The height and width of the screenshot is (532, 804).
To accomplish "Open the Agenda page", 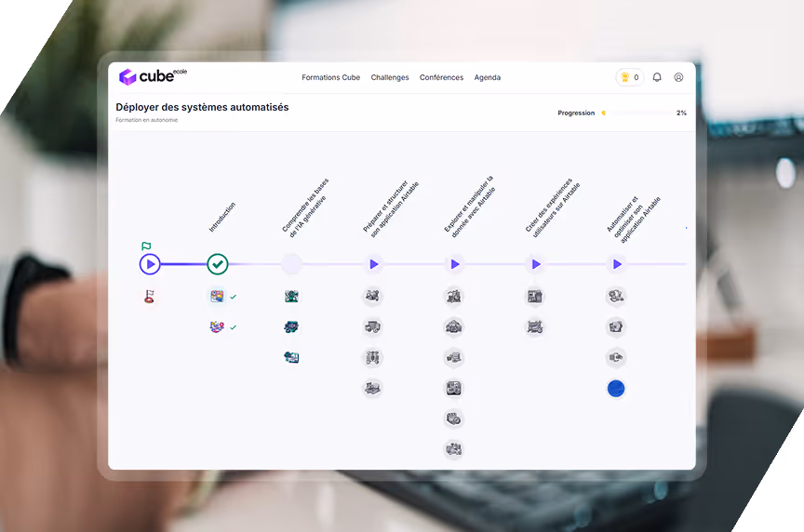I will pos(487,77).
